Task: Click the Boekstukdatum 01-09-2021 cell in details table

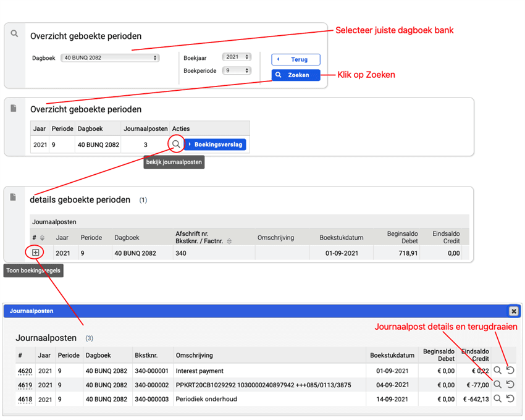Action: (x=342, y=253)
